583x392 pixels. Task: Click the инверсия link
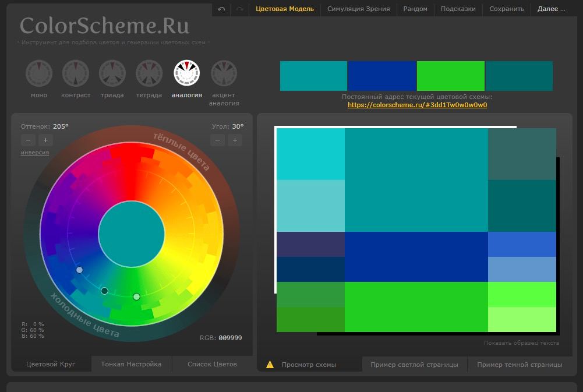[x=35, y=153]
